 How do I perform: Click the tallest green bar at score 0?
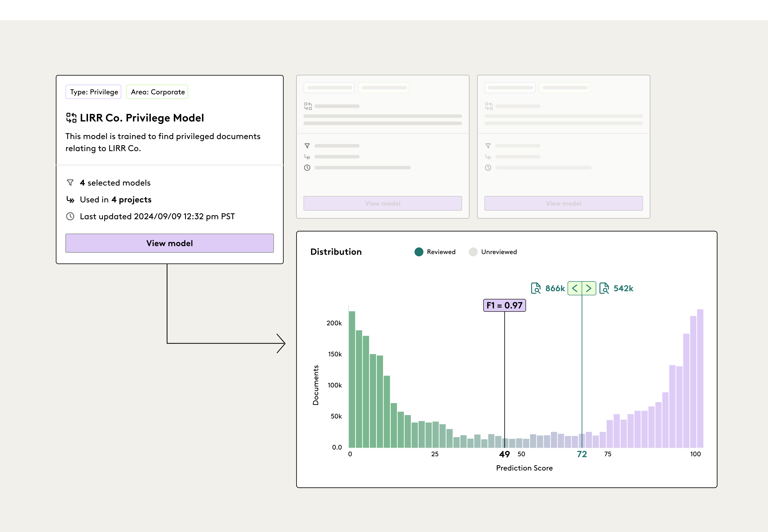tap(352, 379)
